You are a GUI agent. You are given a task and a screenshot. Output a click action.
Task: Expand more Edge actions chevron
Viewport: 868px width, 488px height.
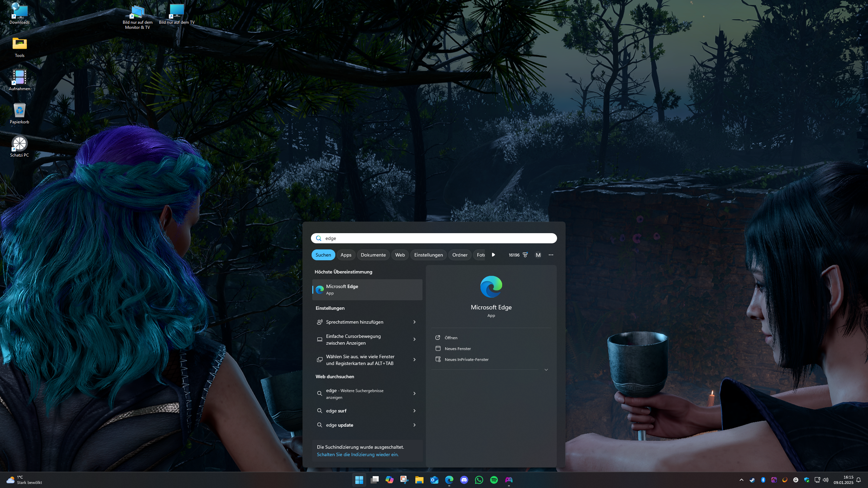(x=546, y=370)
